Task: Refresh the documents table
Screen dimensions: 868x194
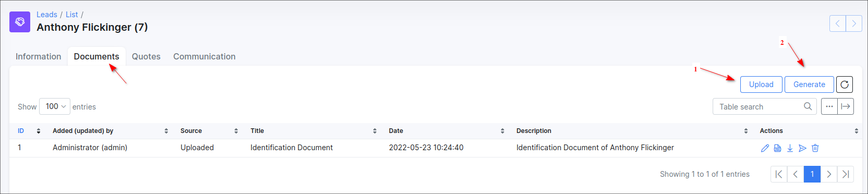Action: pos(845,84)
